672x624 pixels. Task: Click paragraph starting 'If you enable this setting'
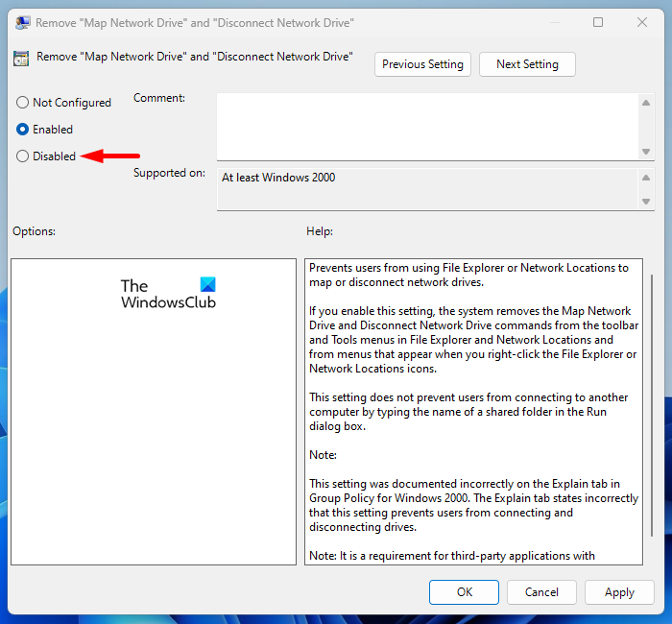(473, 340)
